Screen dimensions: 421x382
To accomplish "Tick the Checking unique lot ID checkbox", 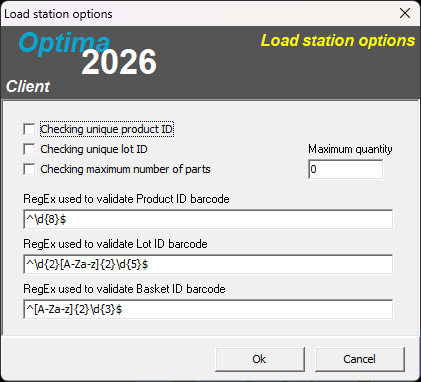I will pos(29,149).
